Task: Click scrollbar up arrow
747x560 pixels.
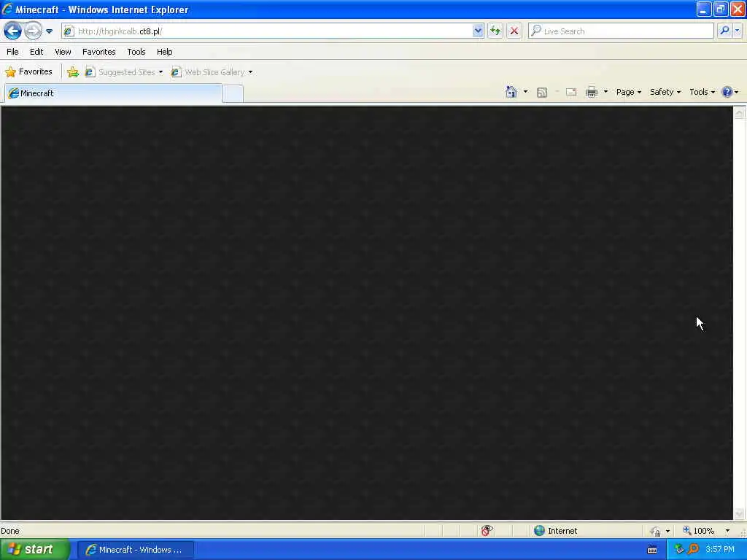Action: point(740,113)
